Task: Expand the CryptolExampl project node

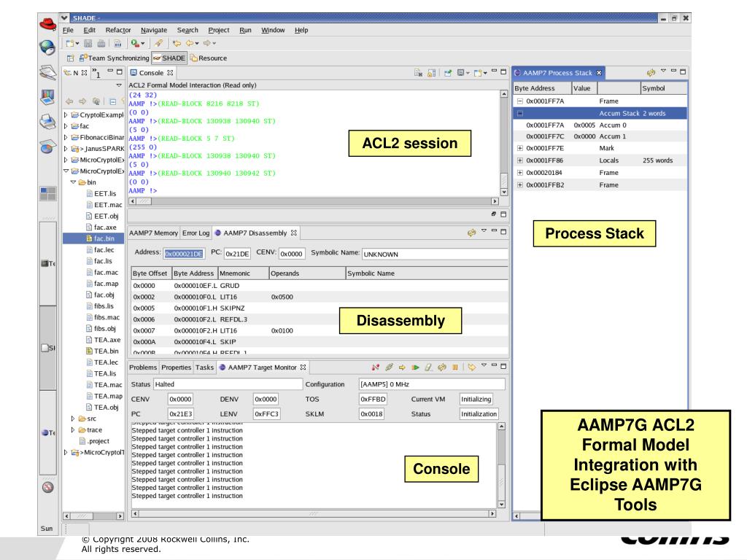Action: (66, 114)
